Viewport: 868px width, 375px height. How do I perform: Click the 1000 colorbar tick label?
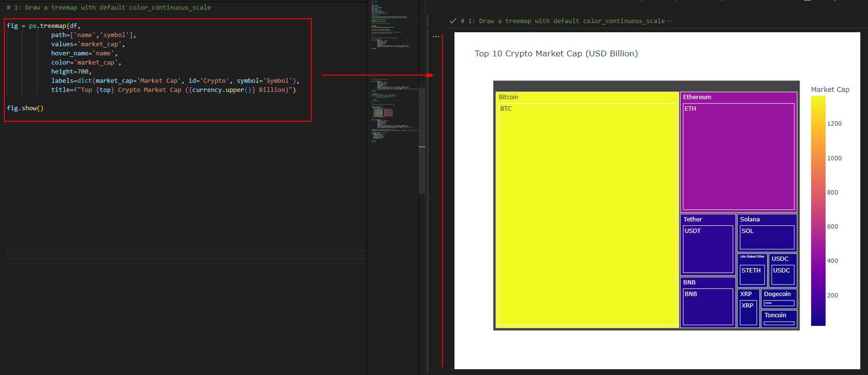click(834, 158)
